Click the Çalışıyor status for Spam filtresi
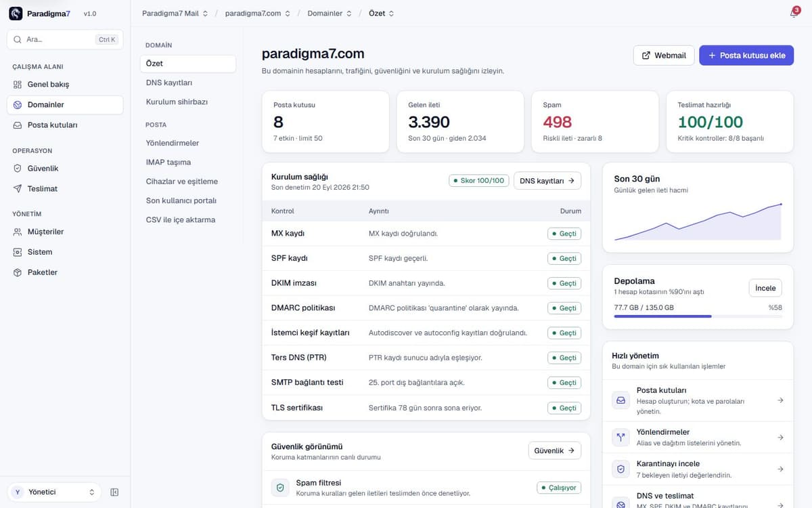 559,488
